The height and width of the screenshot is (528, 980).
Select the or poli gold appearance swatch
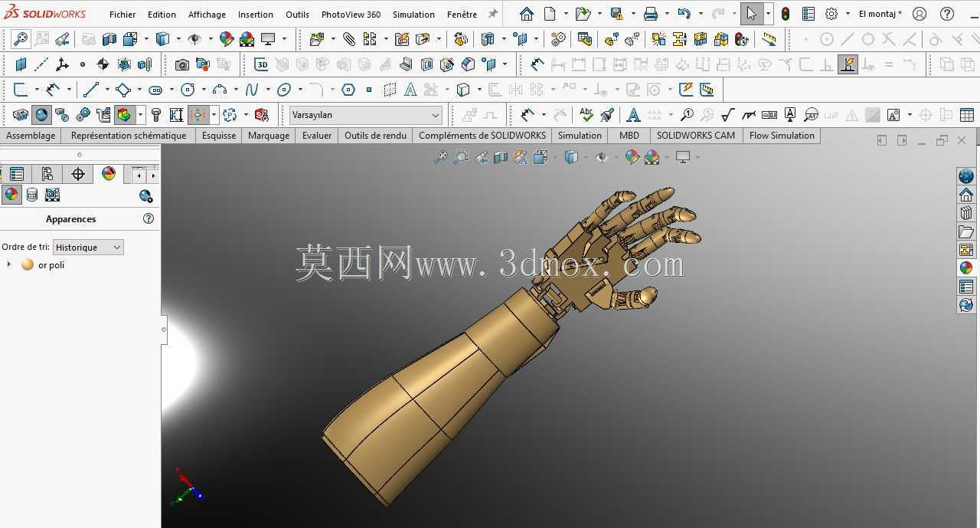coord(28,264)
